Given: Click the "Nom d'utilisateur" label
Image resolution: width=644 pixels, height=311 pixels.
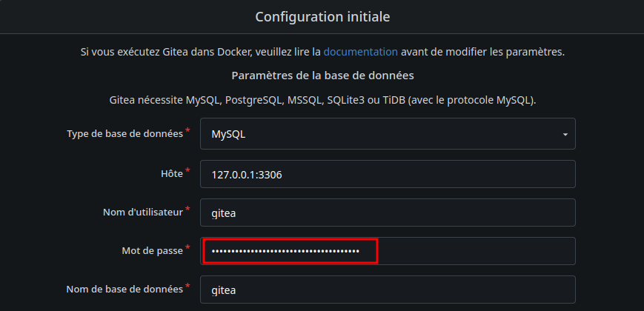Looking at the screenshot, I should tap(142, 213).
